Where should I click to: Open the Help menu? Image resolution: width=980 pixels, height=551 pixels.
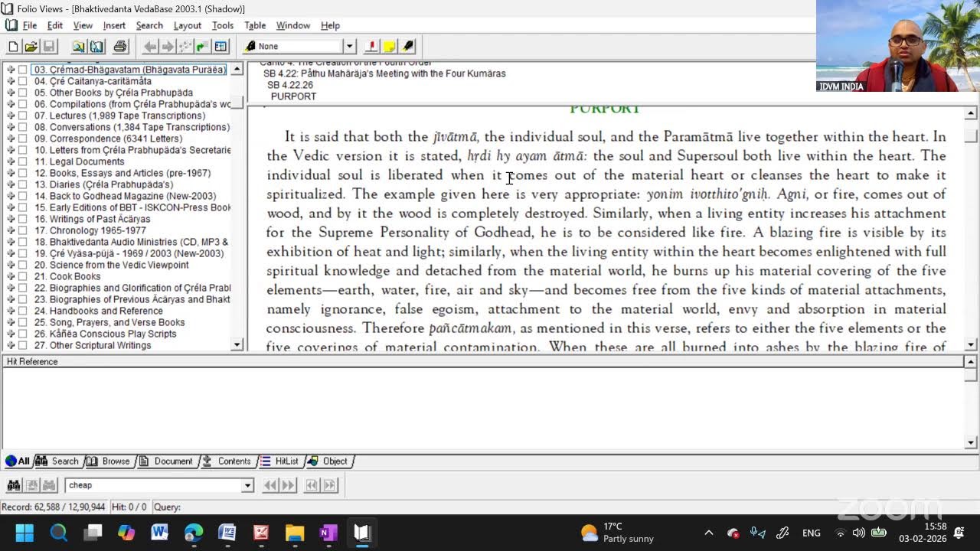pos(330,25)
